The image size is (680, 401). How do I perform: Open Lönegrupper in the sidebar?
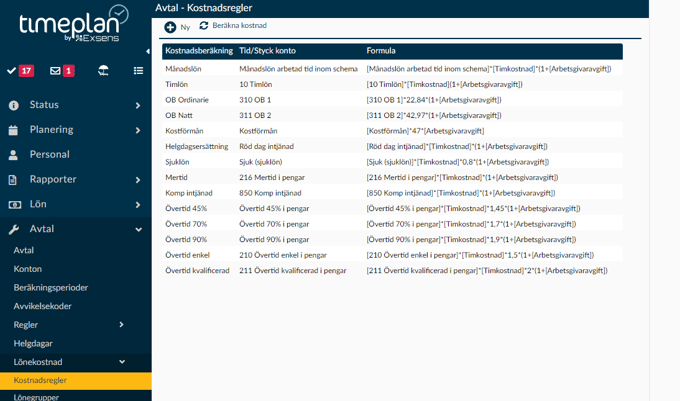[36, 397]
